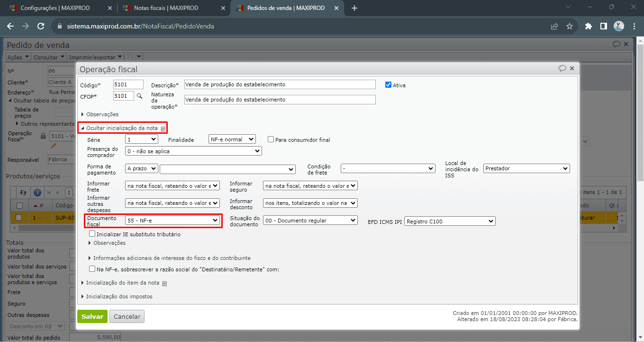
Task: Click into the Descrição text field
Action: coord(280,84)
